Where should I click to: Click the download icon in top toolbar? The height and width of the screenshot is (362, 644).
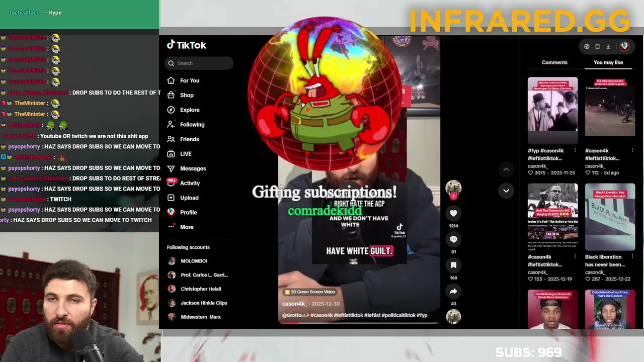608,46
